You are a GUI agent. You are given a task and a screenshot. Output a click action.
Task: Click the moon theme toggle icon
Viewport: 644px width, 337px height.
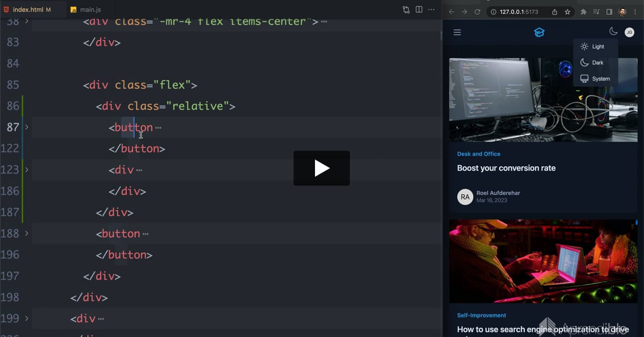pyautogui.click(x=613, y=32)
